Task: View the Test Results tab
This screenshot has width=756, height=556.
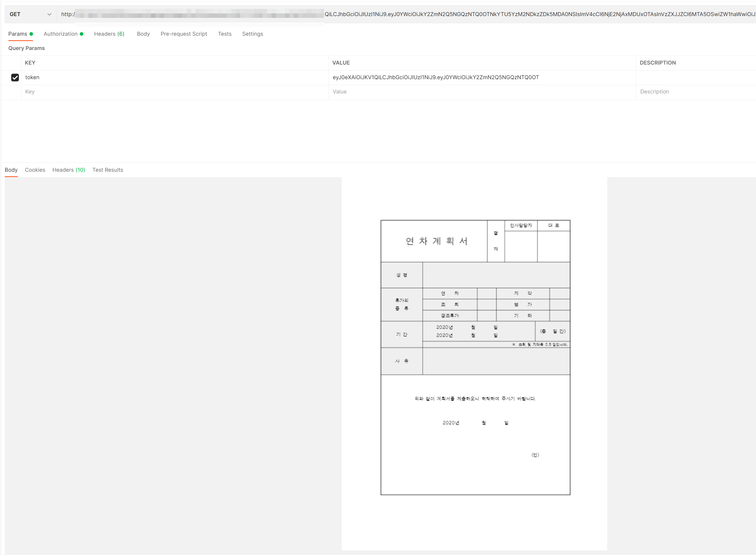Action: tap(108, 170)
